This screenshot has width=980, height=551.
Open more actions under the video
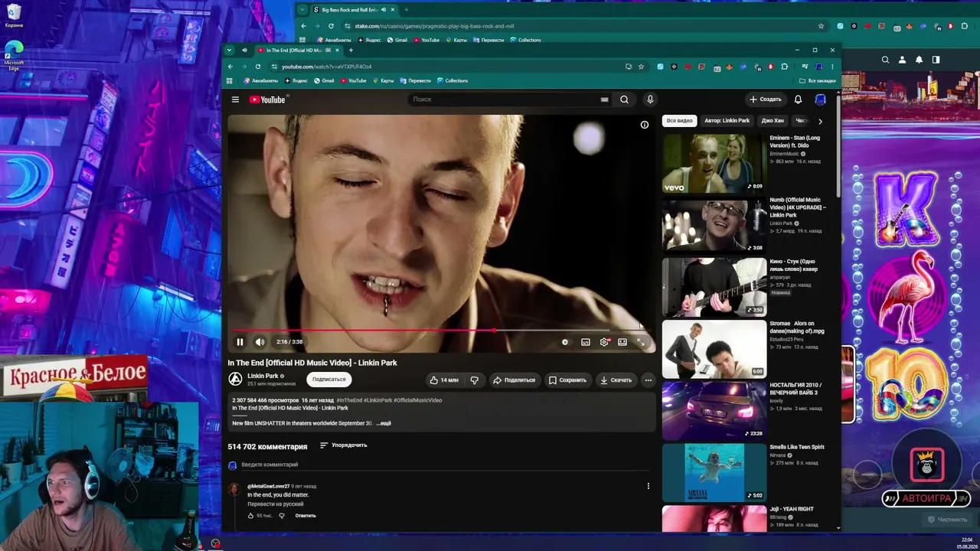pyautogui.click(x=648, y=380)
